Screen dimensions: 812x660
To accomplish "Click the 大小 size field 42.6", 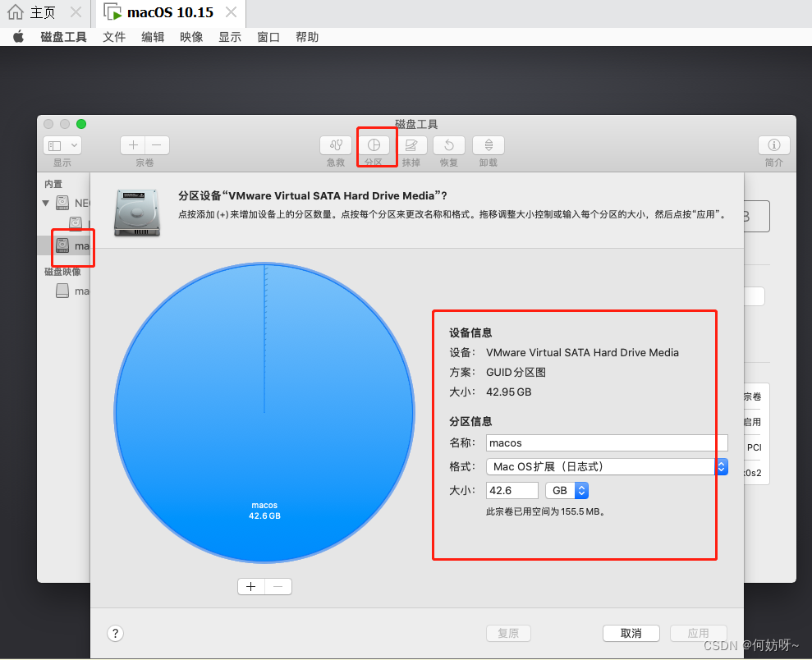I will pos(512,491).
